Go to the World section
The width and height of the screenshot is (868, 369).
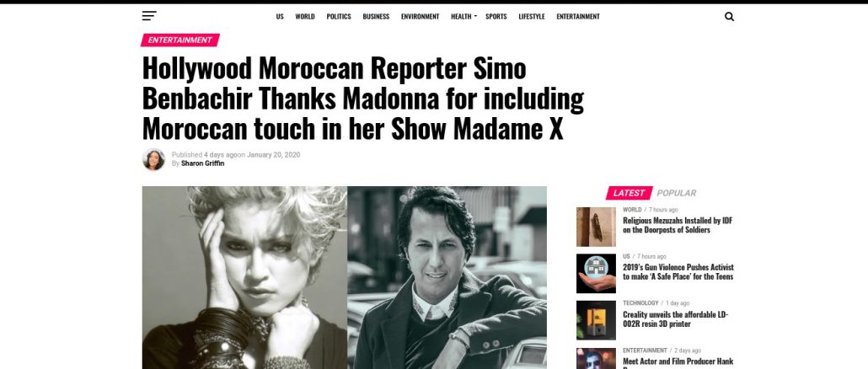[304, 17]
